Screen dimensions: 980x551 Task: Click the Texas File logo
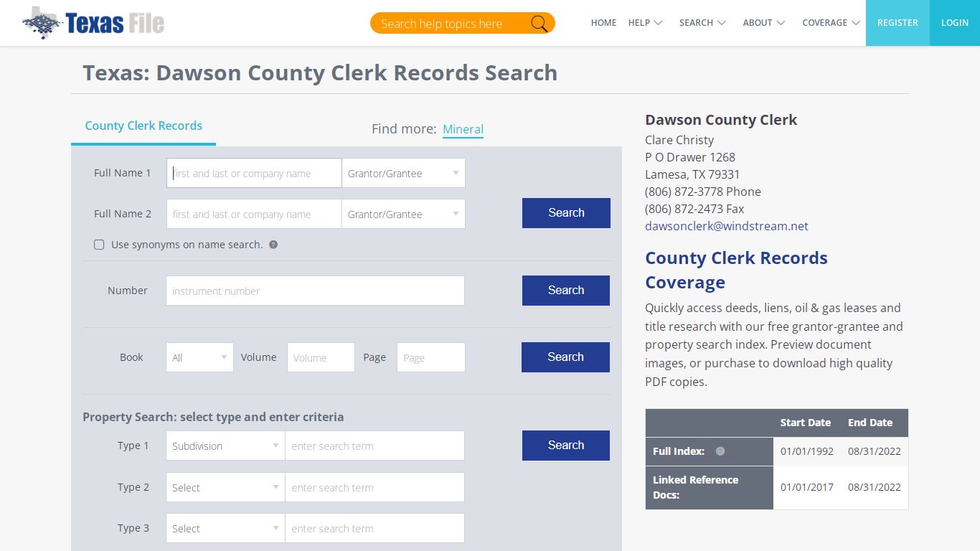pyautogui.click(x=93, y=23)
